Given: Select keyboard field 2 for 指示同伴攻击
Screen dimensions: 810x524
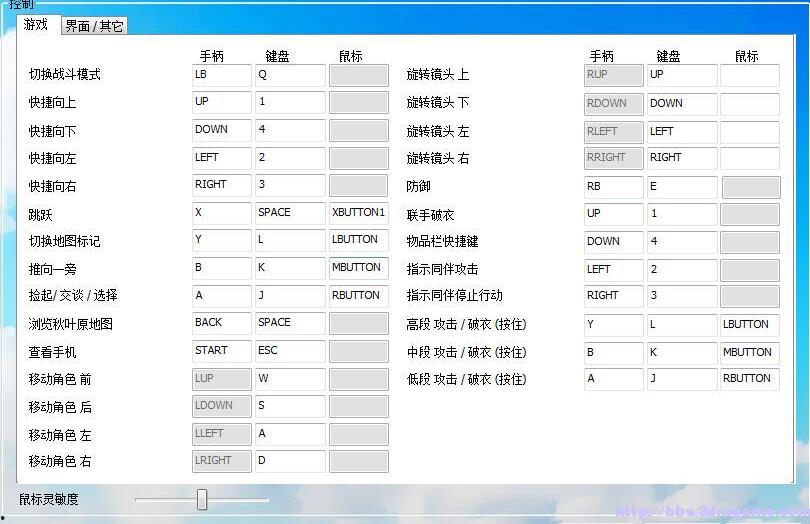Looking at the screenshot, I should pos(682,270).
